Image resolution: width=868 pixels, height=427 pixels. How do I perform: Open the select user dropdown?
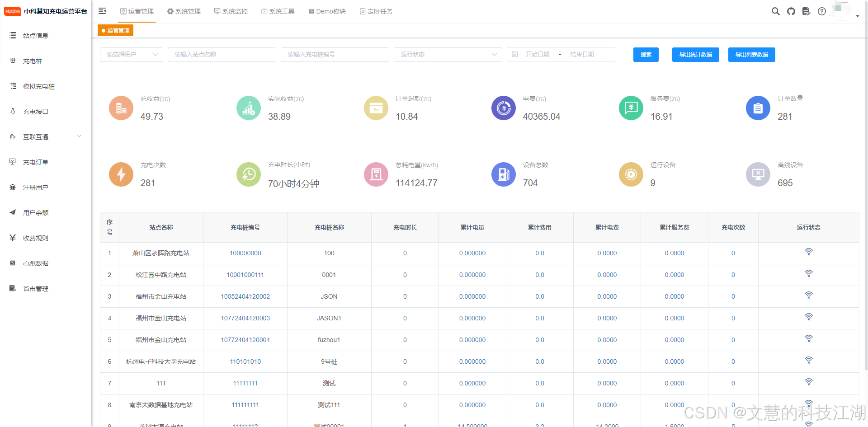131,54
